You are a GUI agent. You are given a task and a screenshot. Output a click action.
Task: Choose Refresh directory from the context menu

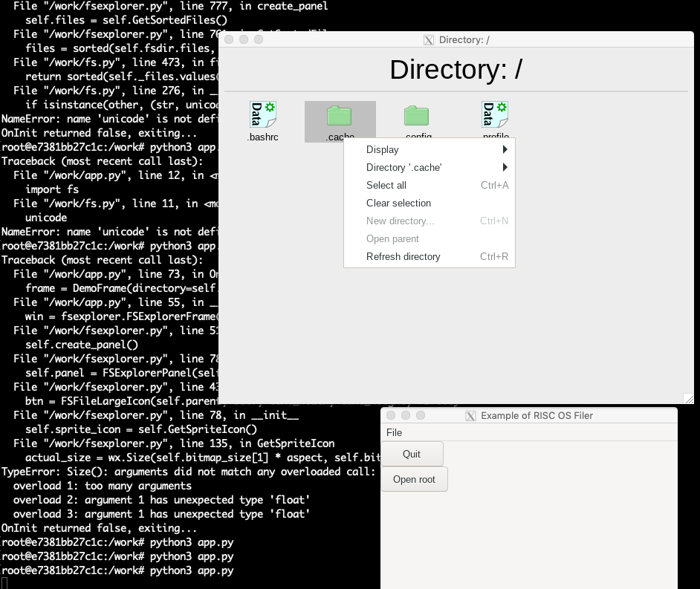pyautogui.click(x=403, y=256)
